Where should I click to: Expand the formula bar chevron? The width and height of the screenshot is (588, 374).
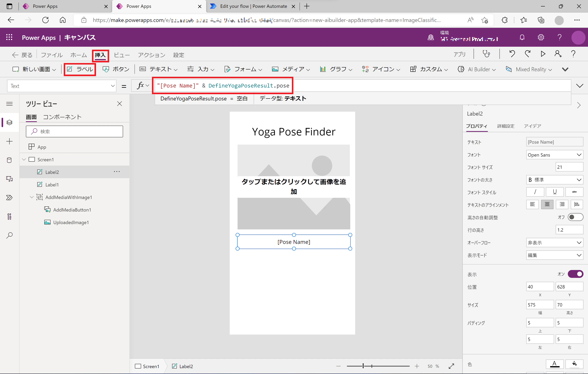pyautogui.click(x=579, y=86)
